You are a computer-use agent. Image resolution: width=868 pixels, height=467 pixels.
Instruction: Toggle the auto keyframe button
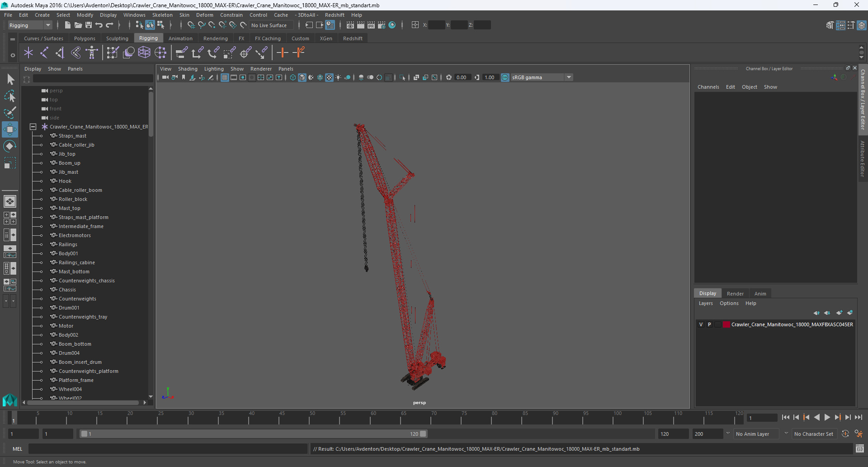pyautogui.click(x=845, y=434)
